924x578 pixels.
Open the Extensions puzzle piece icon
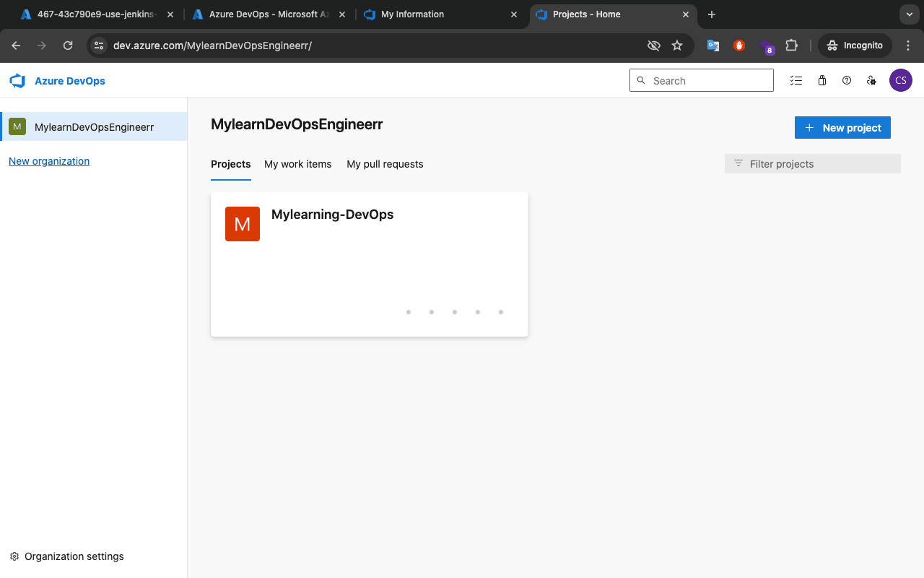[792, 46]
